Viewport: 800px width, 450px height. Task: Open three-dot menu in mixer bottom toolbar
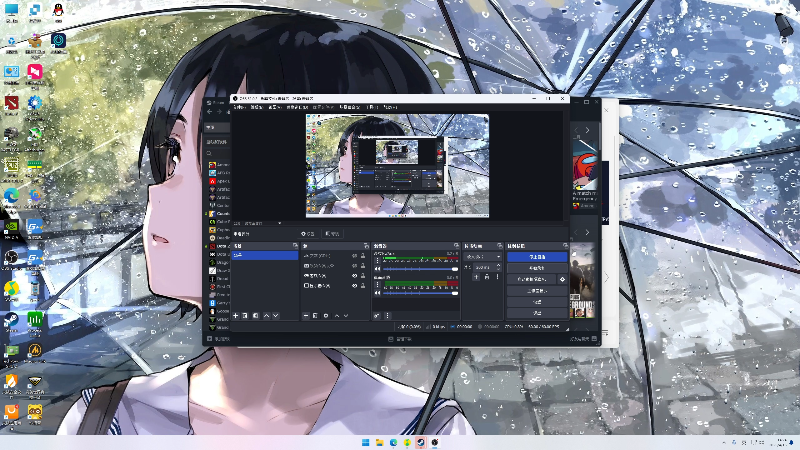coord(387,316)
